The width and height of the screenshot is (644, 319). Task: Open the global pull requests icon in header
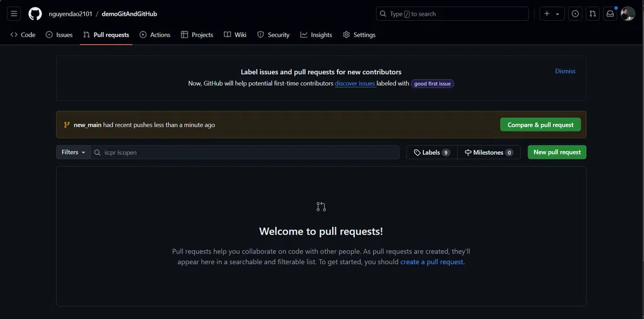(x=592, y=14)
